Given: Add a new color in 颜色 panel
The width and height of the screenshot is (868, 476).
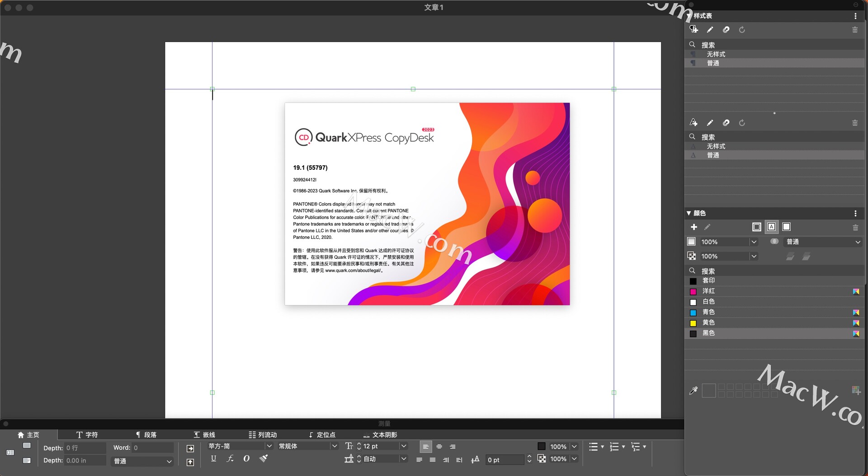Looking at the screenshot, I should [694, 227].
